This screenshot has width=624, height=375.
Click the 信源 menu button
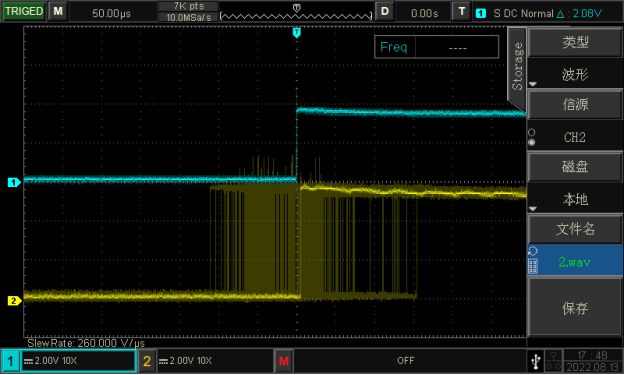(x=575, y=104)
